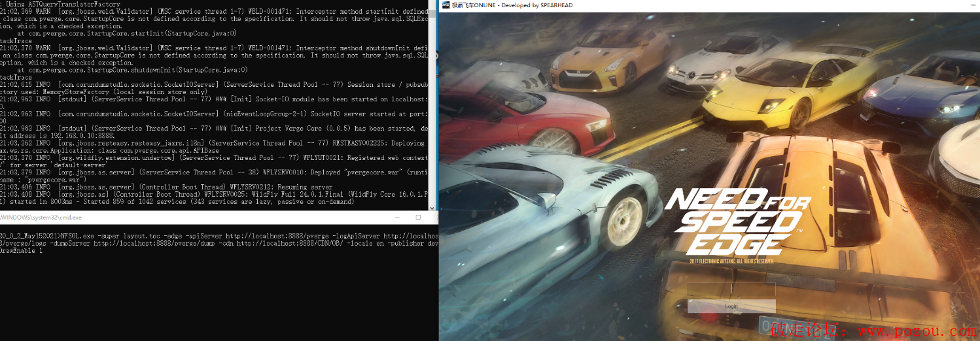Click the game window's title bar icon
The image size is (980, 341).
[446, 5]
